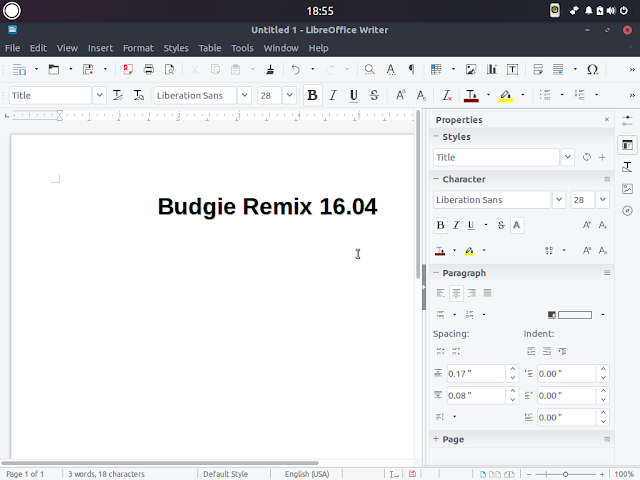The height and width of the screenshot is (480, 640).
Task: Open the Insert menu
Action: tap(100, 48)
